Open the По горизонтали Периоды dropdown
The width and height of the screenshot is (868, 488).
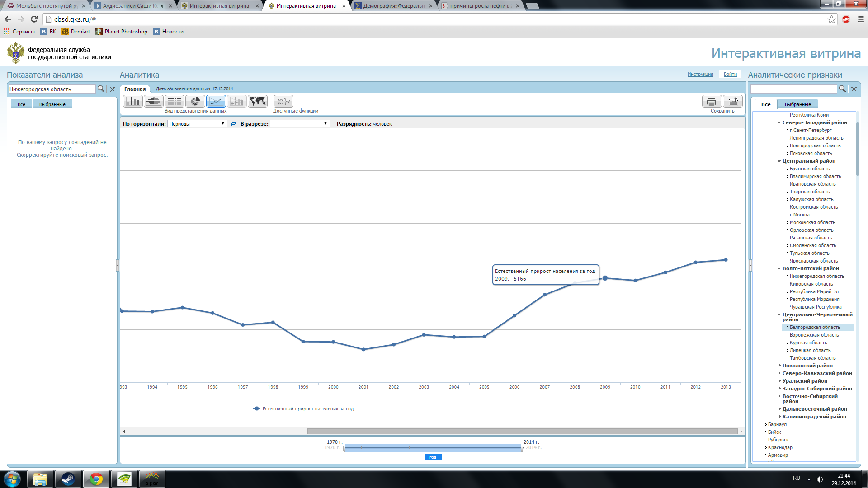tap(197, 124)
